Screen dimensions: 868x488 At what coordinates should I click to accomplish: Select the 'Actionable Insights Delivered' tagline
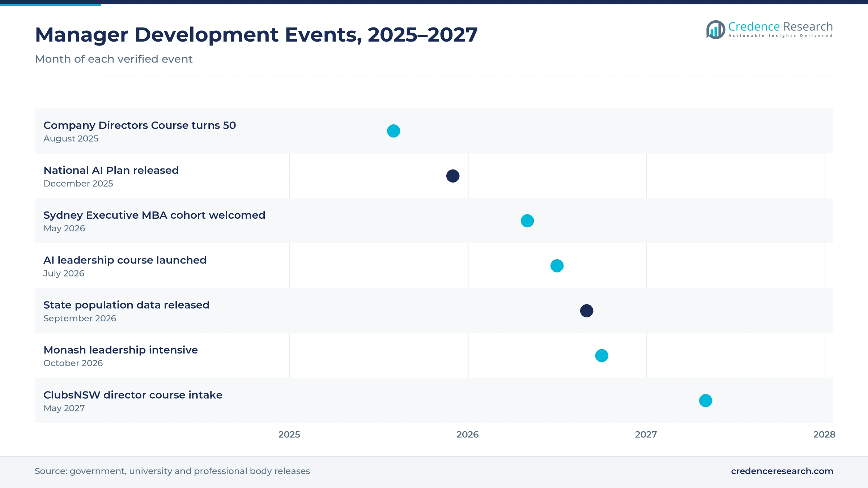780,36
